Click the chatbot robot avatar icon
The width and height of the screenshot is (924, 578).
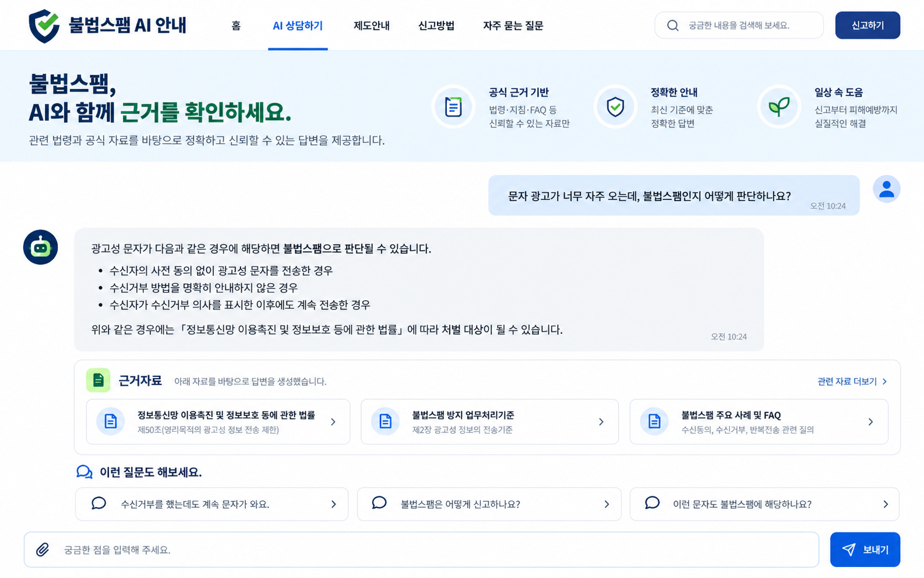click(40, 247)
